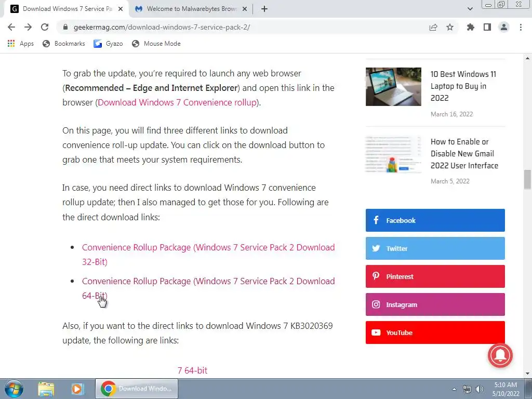Share this page icon in address bar
This screenshot has width=532, height=399.
pos(433,27)
